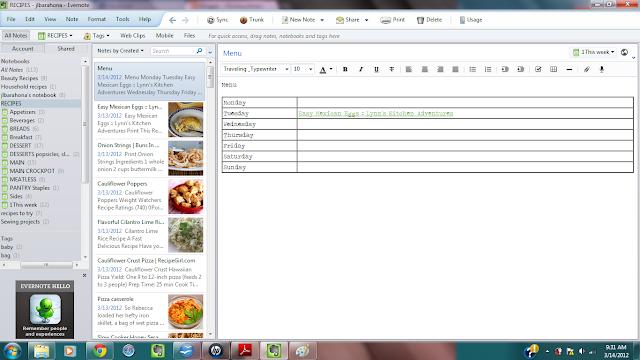
Task: Attach a file with paperclip
Action: point(587,69)
